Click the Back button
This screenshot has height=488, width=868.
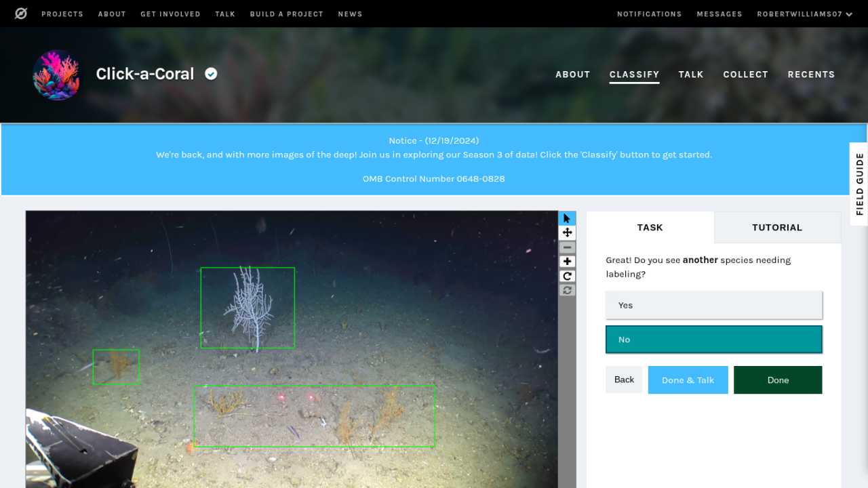coord(624,380)
